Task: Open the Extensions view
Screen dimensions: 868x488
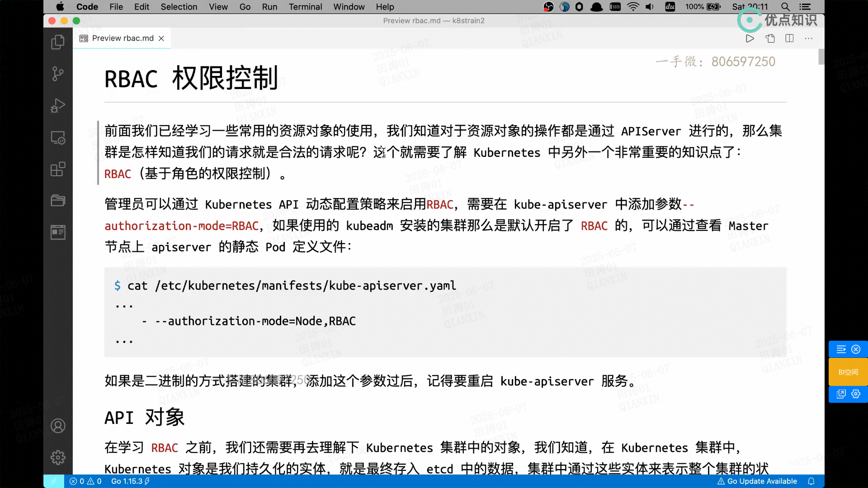Action: click(x=58, y=169)
